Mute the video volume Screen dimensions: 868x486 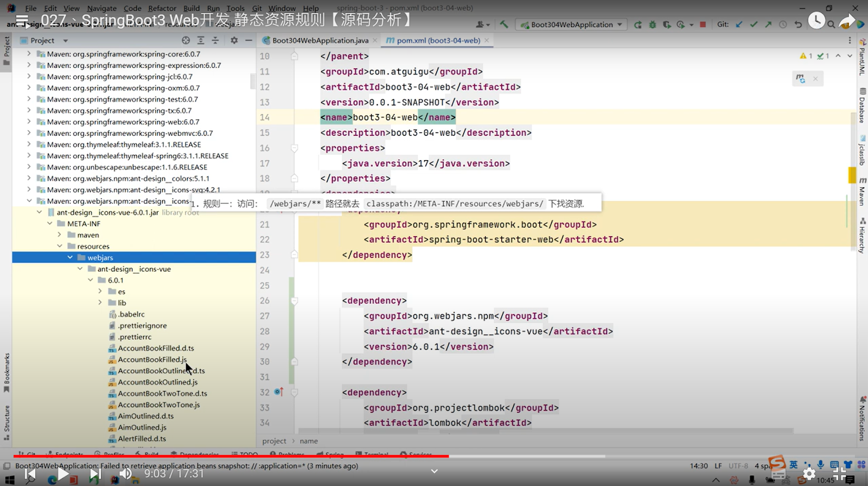pos(125,474)
